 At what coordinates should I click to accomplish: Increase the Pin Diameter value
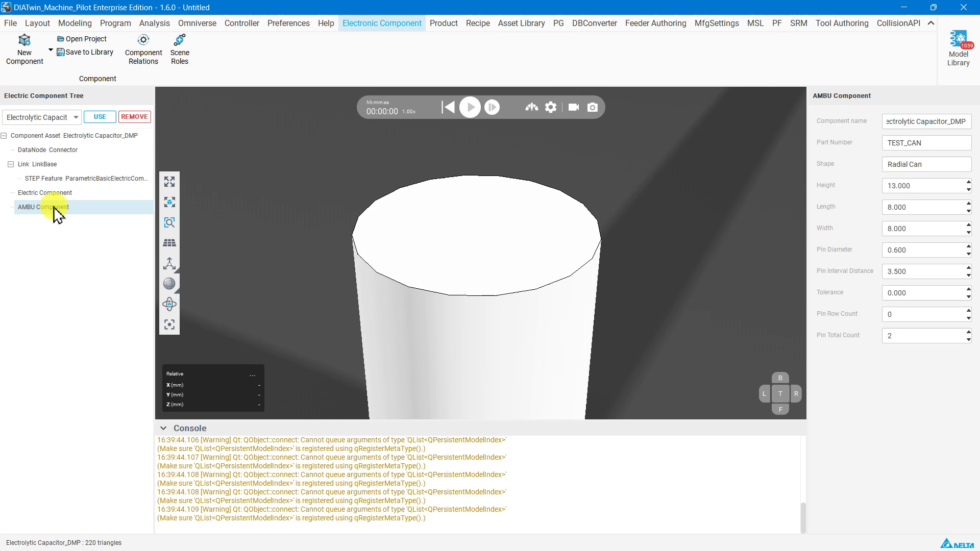(968, 246)
